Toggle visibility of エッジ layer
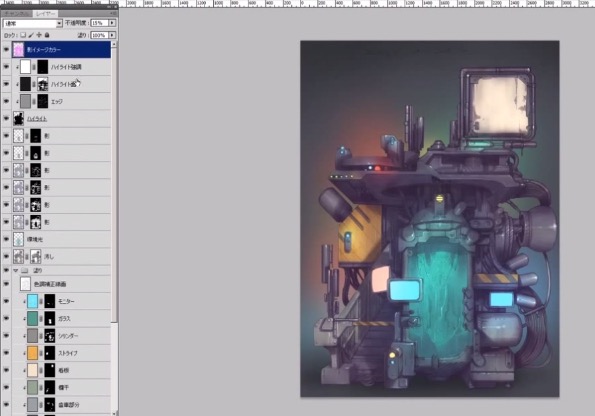The height and width of the screenshot is (416, 595). (x=6, y=101)
